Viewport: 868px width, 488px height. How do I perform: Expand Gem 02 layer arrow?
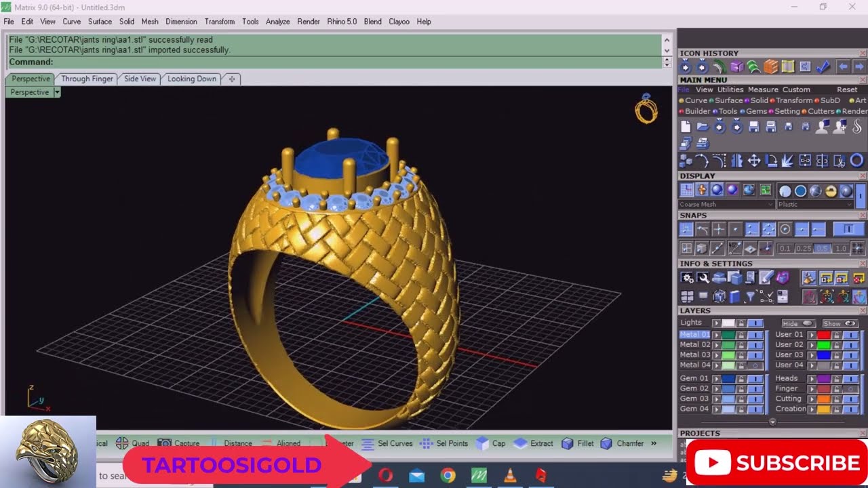717,389
